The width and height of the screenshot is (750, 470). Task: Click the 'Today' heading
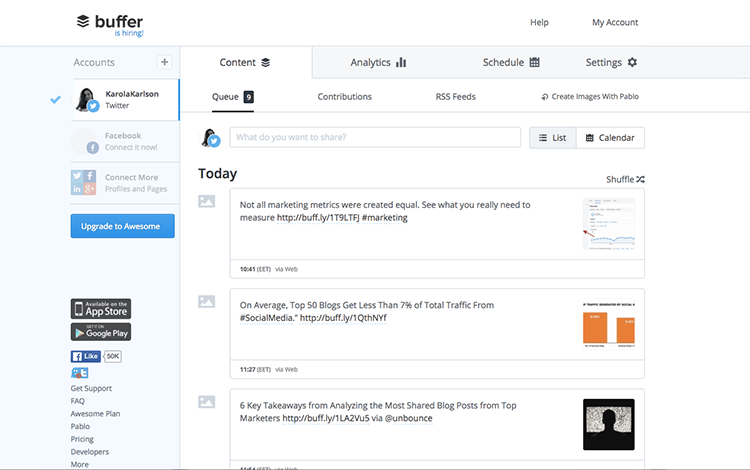click(218, 174)
